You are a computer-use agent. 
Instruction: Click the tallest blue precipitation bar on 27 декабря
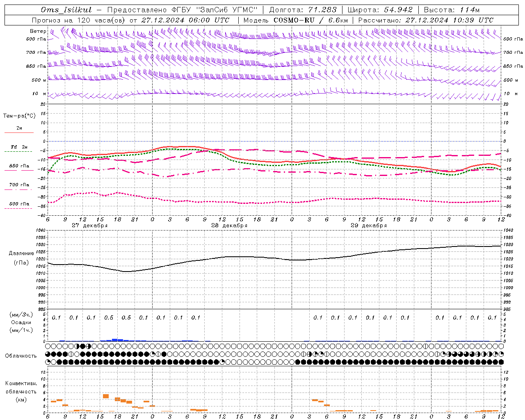tap(115, 340)
